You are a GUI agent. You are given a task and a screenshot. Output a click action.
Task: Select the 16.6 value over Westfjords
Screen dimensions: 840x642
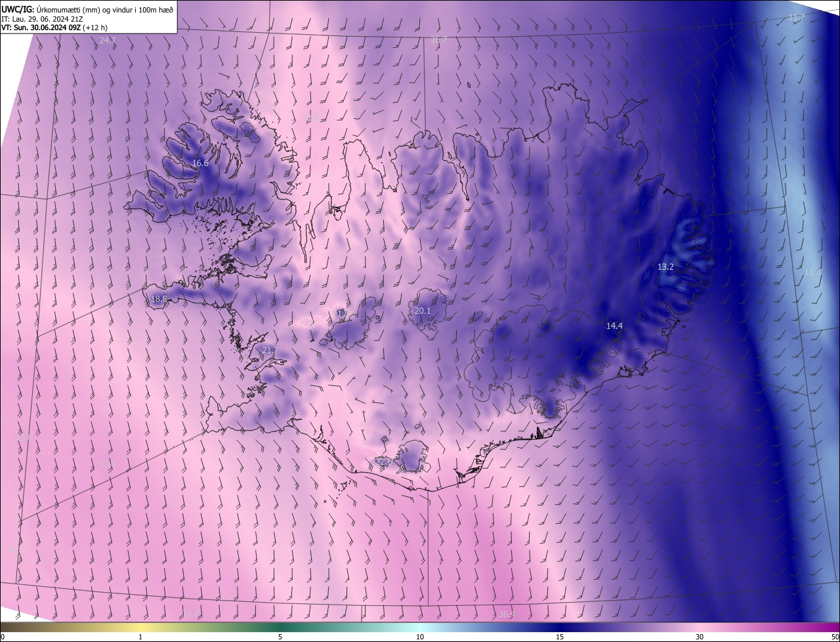200,163
